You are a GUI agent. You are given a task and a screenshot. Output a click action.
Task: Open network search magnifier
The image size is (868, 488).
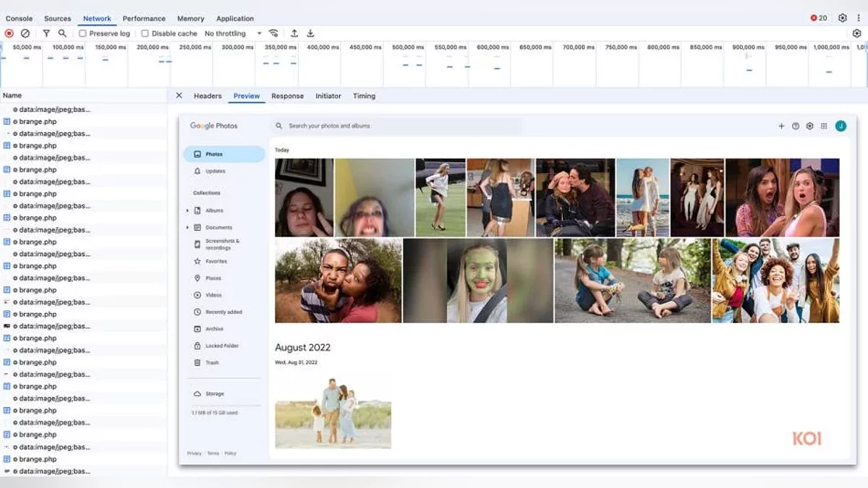(x=62, y=33)
